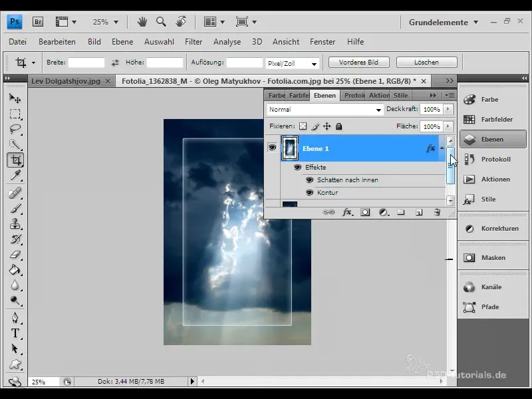Select the Move tool
Screen dimensions: 532x399
[x=15, y=98]
